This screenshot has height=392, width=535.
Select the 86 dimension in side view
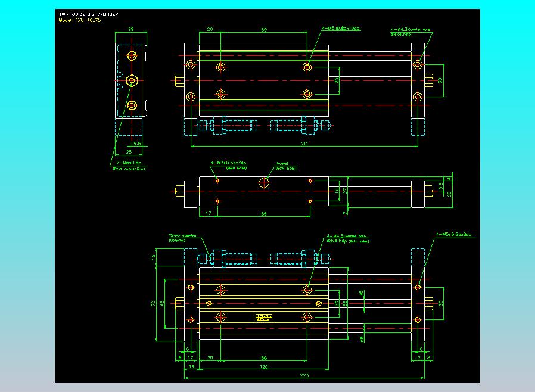264,212
